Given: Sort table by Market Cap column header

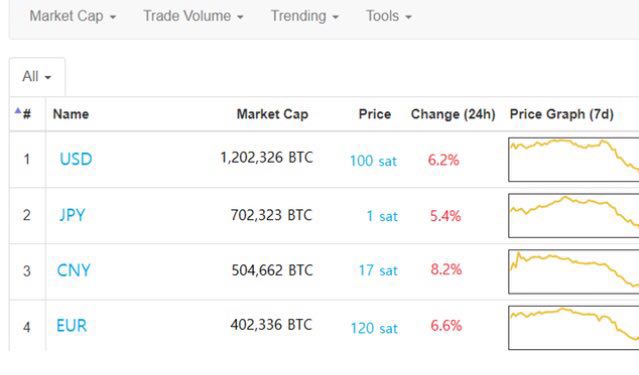Looking at the screenshot, I should click(272, 114).
